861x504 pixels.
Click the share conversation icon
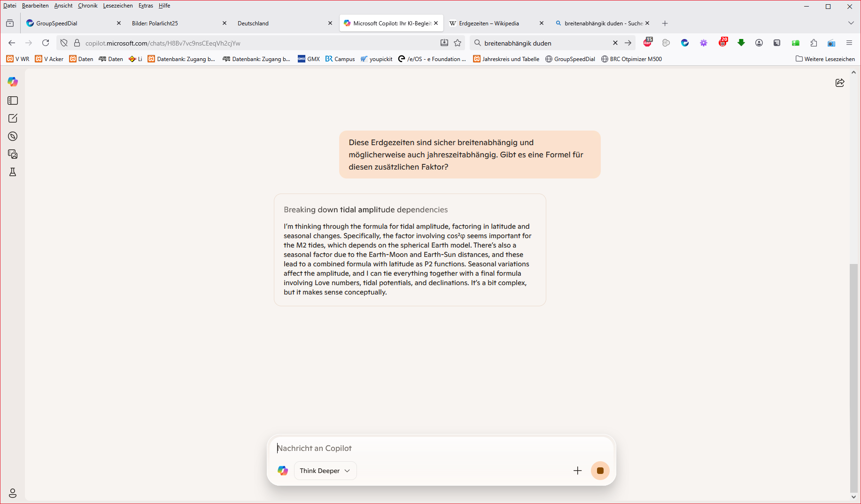(840, 83)
